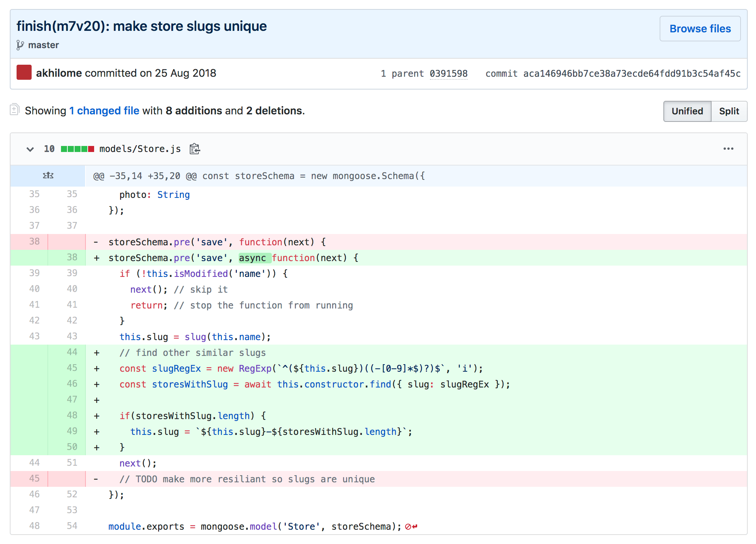Visit akhilome's profile
The height and width of the screenshot is (544, 756).
[x=58, y=73]
